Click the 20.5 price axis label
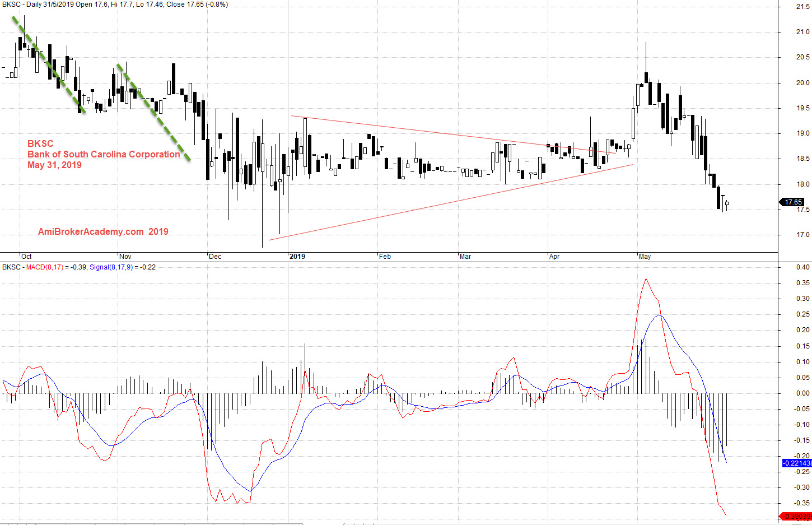Viewport: 812px width, 525px height. click(x=802, y=57)
